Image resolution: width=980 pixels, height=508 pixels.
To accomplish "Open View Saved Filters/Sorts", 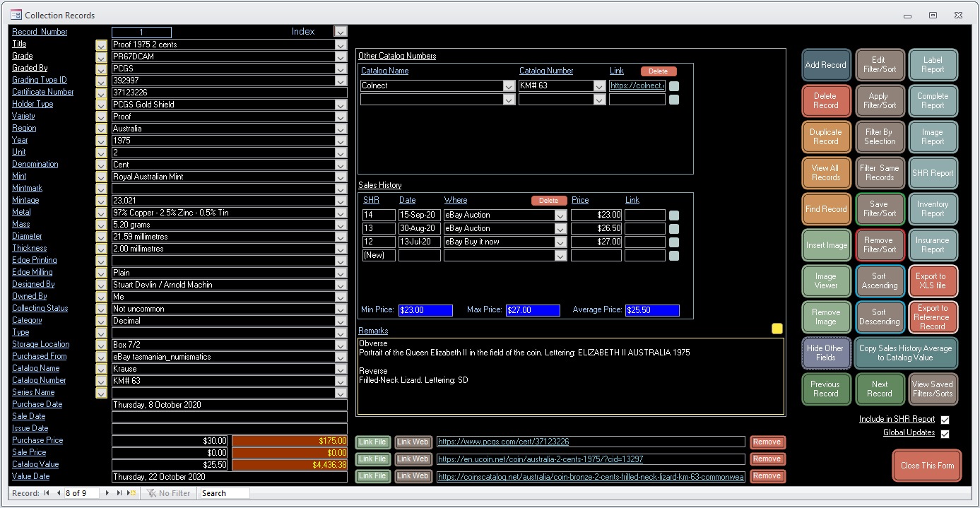I will (933, 389).
